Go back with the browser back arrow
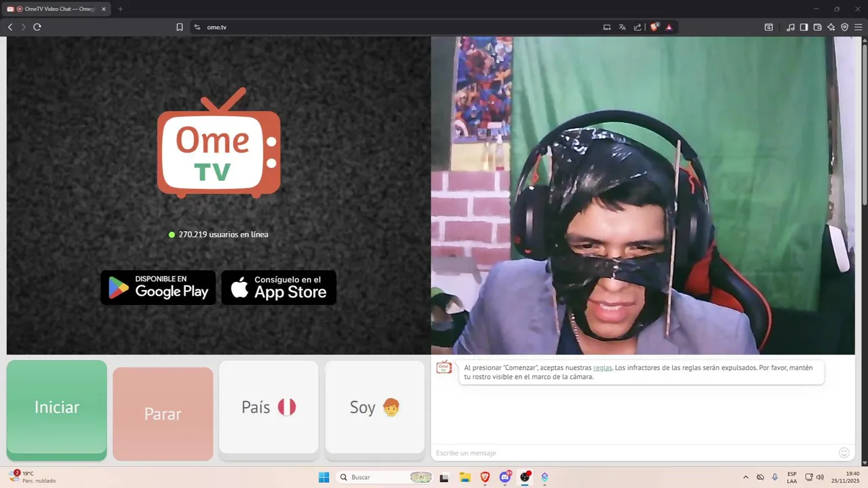The image size is (868, 488). 10,27
